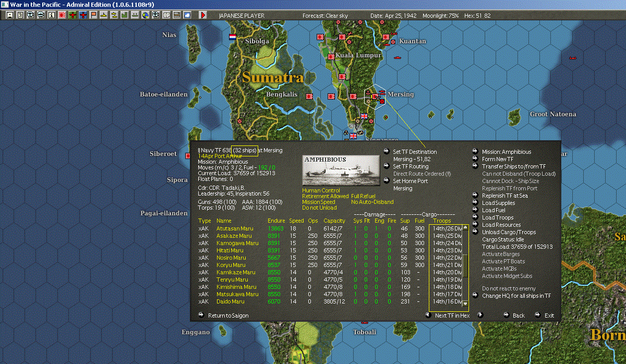Open ship Asakaze Maru
626x364 pixels.
point(234,236)
